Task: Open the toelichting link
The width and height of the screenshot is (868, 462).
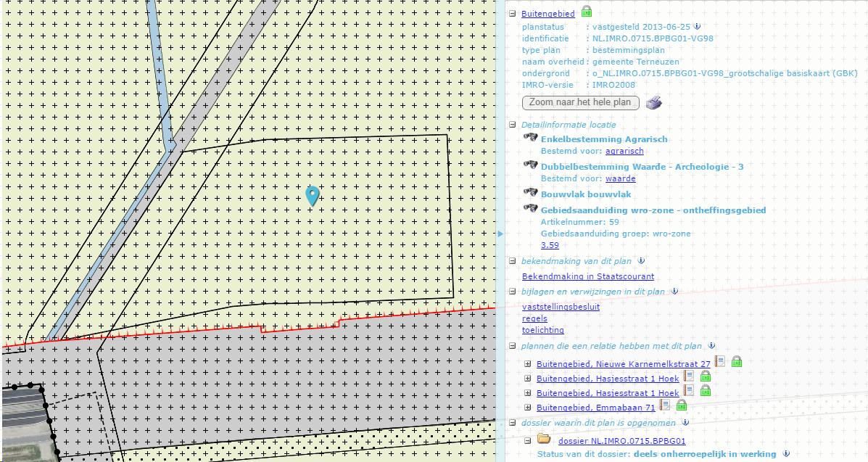Action: pos(543,329)
